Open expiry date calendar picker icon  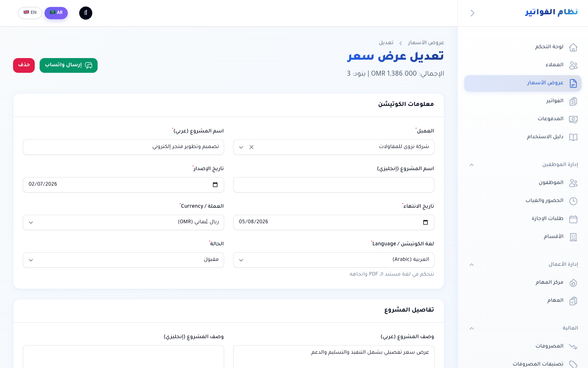click(425, 222)
